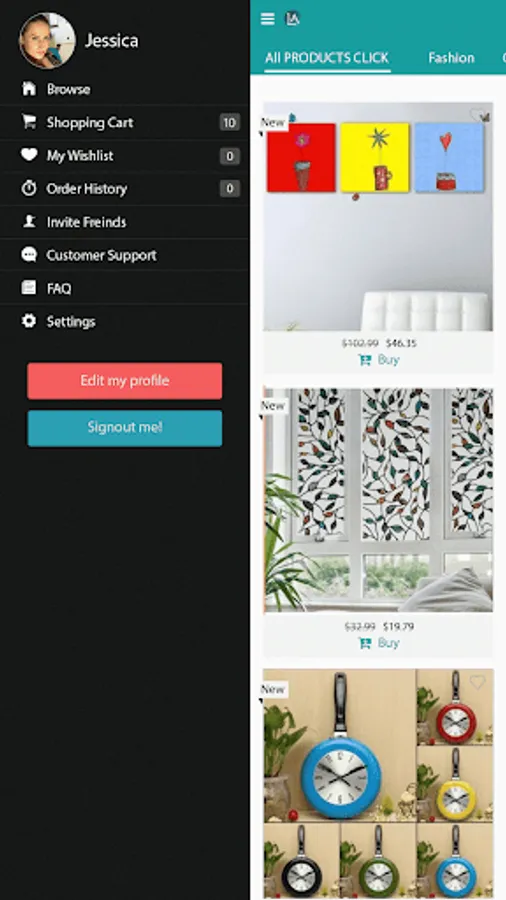Buy the $19.79 window film
This screenshot has width=506, height=900.
click(x=379, y=643)
